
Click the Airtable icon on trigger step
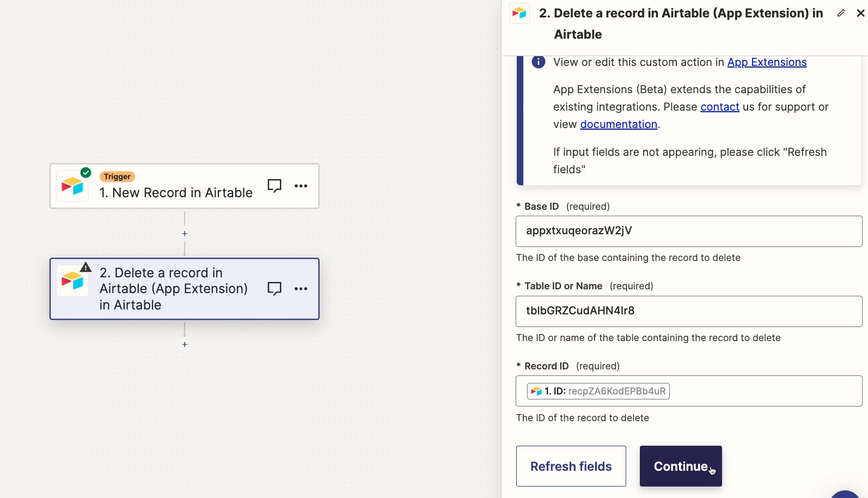click(73, 186)
